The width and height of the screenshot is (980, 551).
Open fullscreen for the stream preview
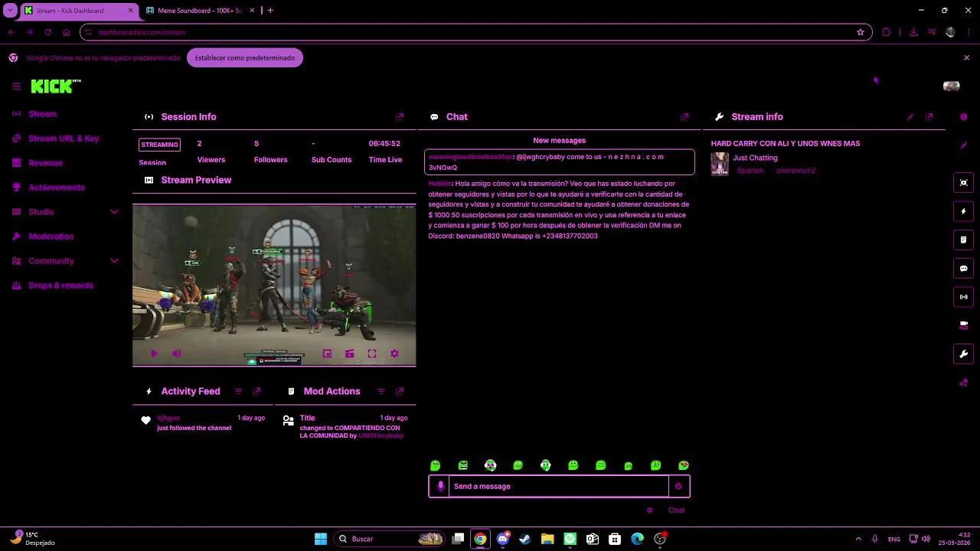pyautogui.click(x=372, y=354)
